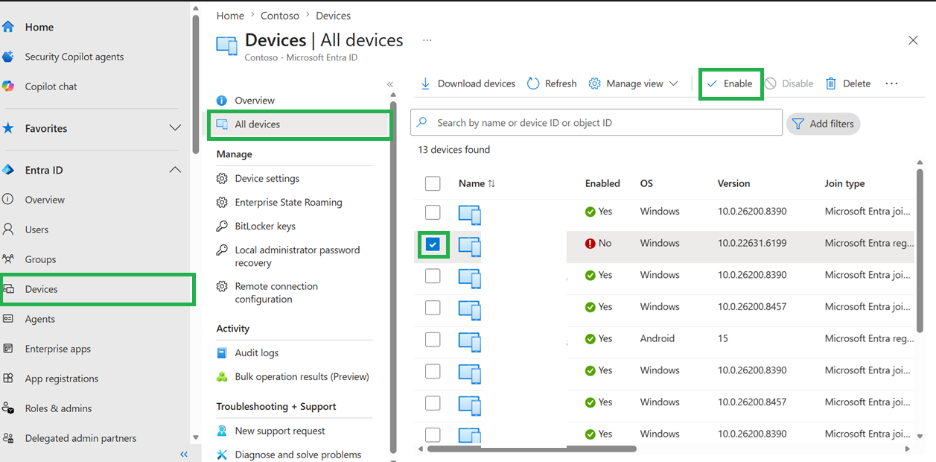Click the vertical scrollbar of the devices table

tap(919, 250)
